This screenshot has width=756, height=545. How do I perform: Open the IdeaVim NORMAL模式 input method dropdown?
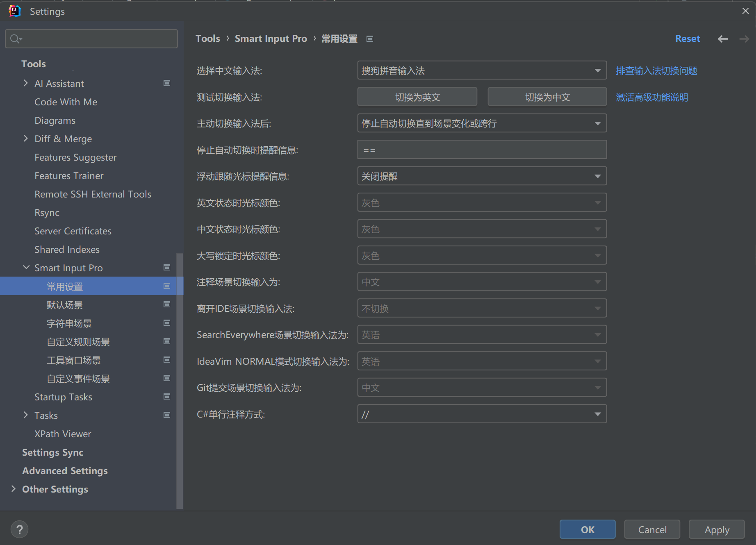click(482, 361)
